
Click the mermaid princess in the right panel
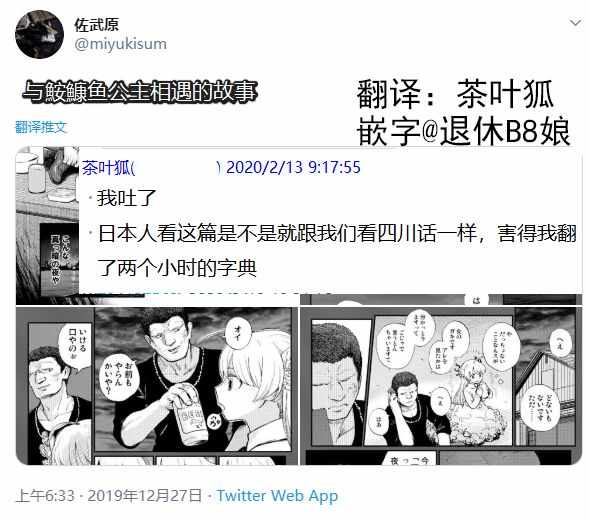(473, 389)
